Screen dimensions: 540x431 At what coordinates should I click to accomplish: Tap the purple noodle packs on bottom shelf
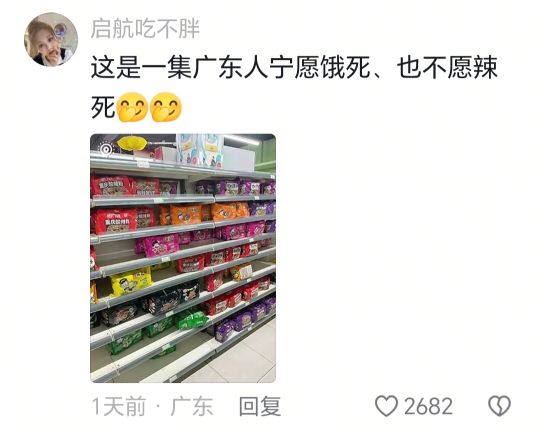[x=245, y=318]
